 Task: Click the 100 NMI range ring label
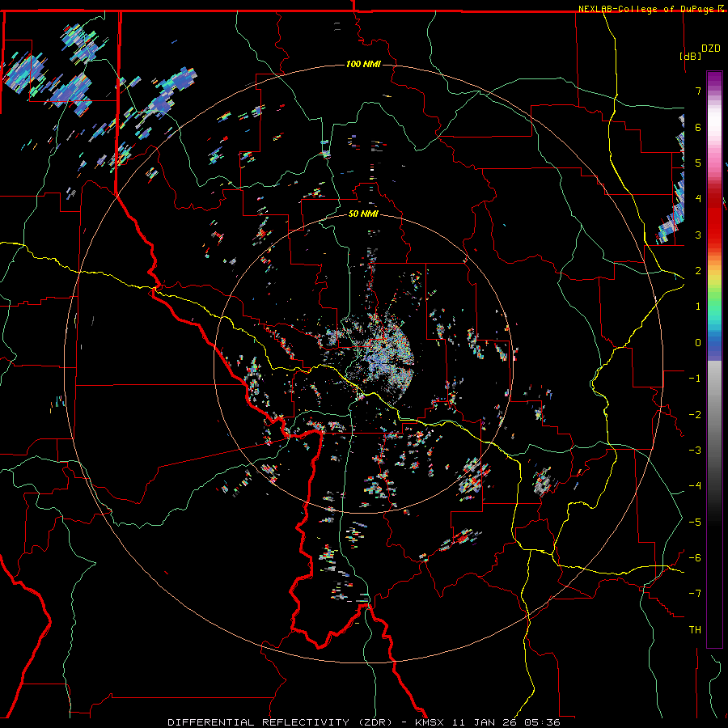click(363, 64)
